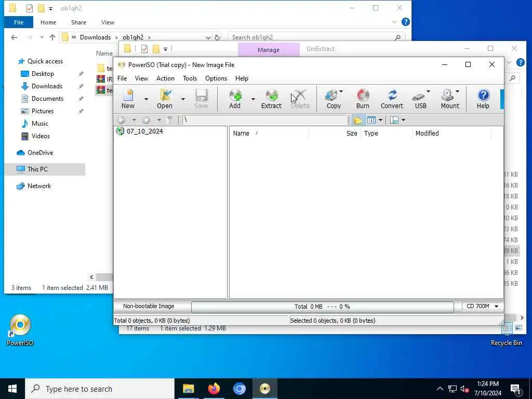This screenshot has width=532, height=399.
Task: Open the Help menu in PowerISO
Action: pos(242,78)
